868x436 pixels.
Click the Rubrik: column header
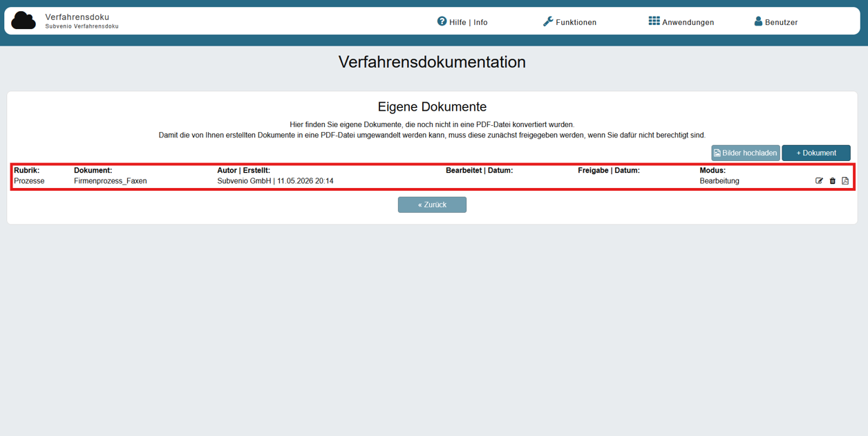[x=27, y=170]
